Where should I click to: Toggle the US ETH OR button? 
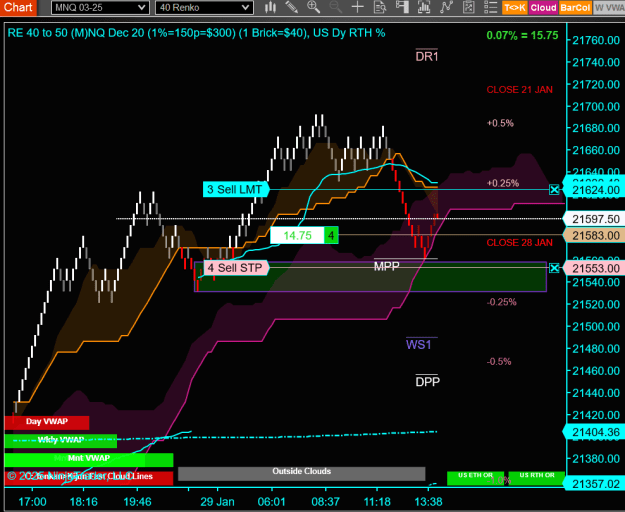pyautogui.click(x=475, y=477)
